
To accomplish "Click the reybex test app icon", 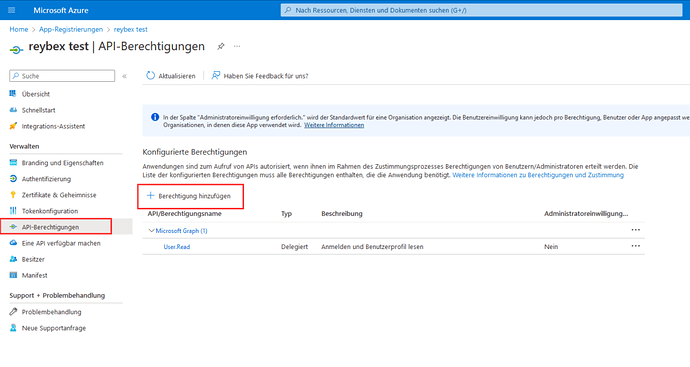I will 16,50.
